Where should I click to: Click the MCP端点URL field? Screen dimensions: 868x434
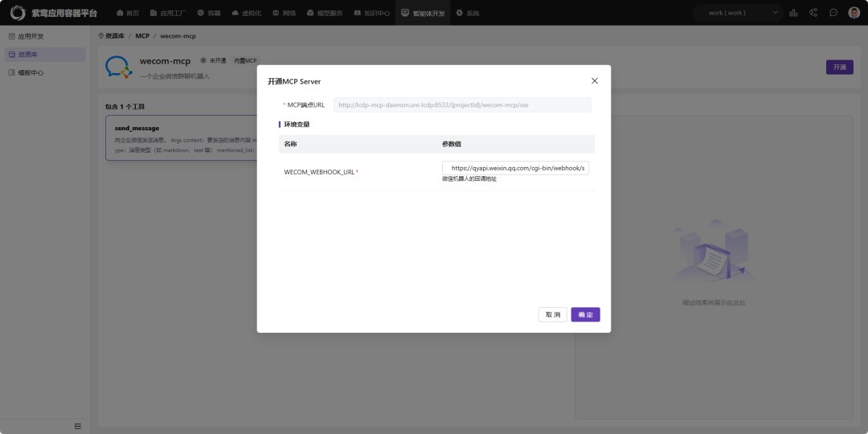point(462,104)
